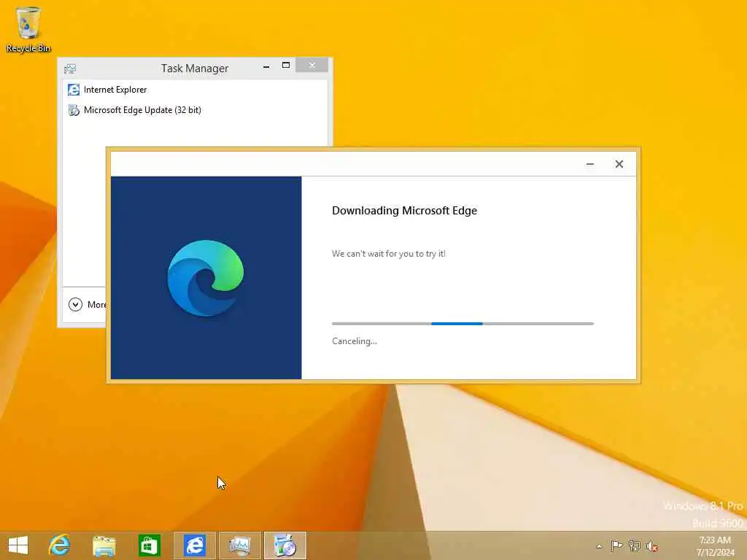The height and width of the screenshot is (560, 747).
Task: Open Action Center flag icon
Action: click(x=616, y=545)
